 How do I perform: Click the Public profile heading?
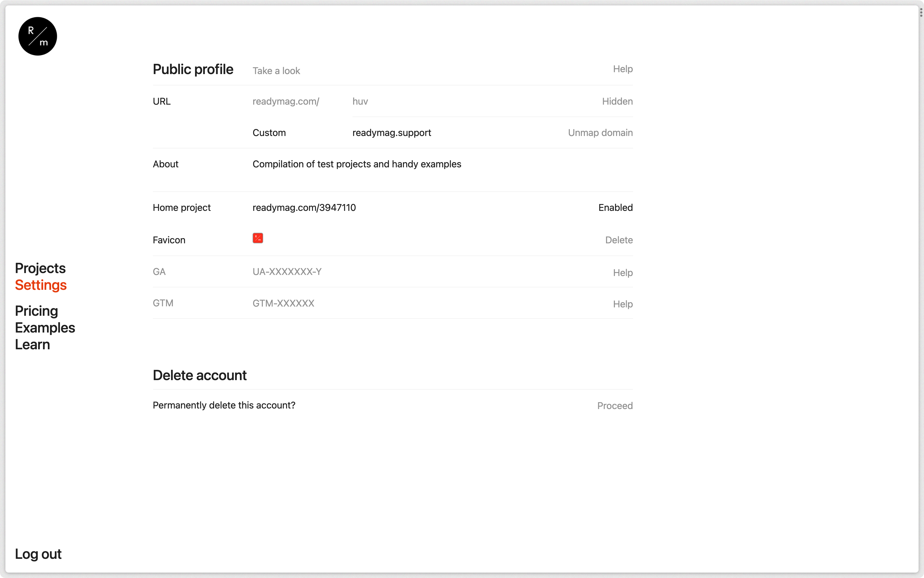(193, 69)
